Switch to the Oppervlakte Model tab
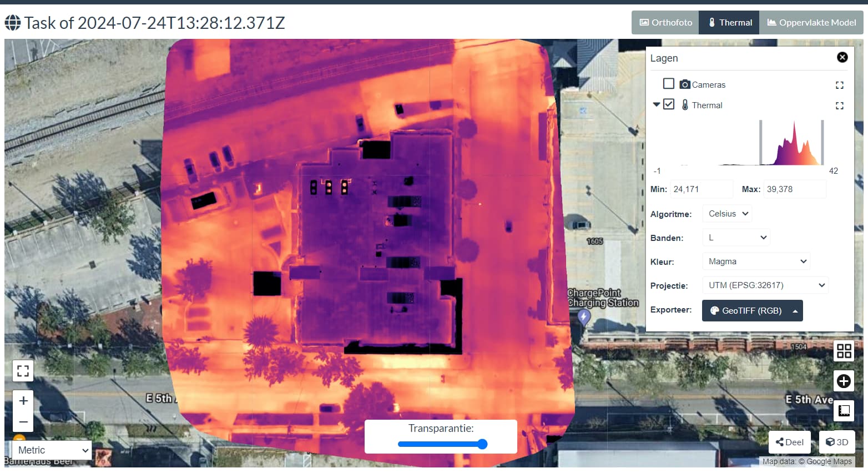Viewport: 868px width, 473px height. pyautogui.click(x=811, y=23)
